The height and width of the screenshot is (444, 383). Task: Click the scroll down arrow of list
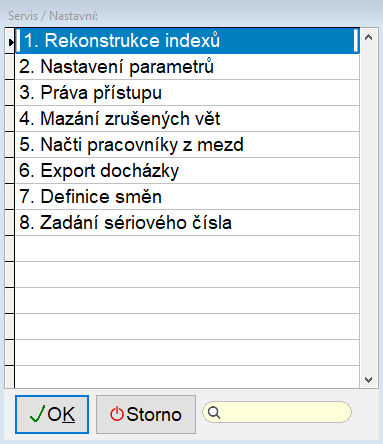(368, 380)
